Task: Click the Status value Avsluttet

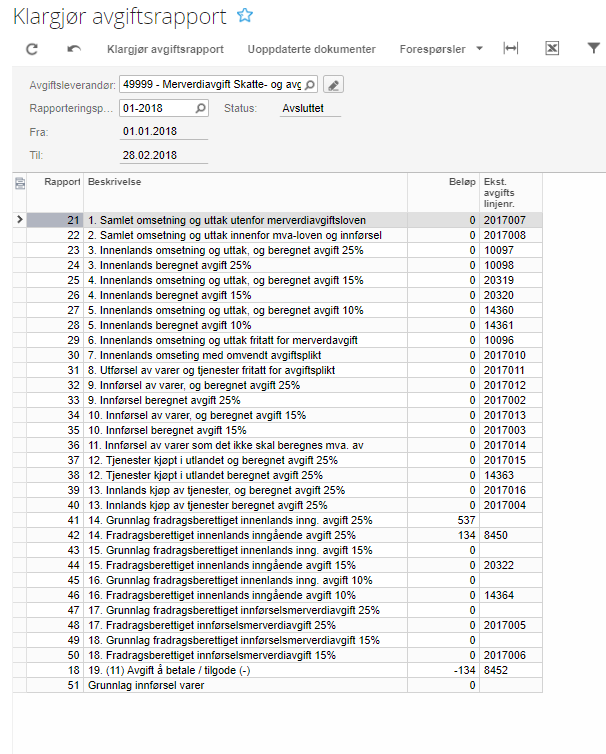Action: coord(303,108)
